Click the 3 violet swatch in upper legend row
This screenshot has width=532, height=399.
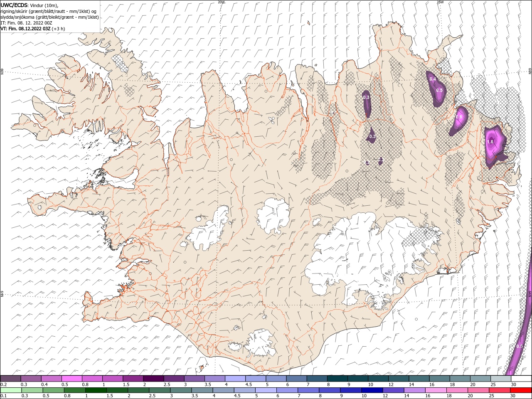tap(195, 379)
